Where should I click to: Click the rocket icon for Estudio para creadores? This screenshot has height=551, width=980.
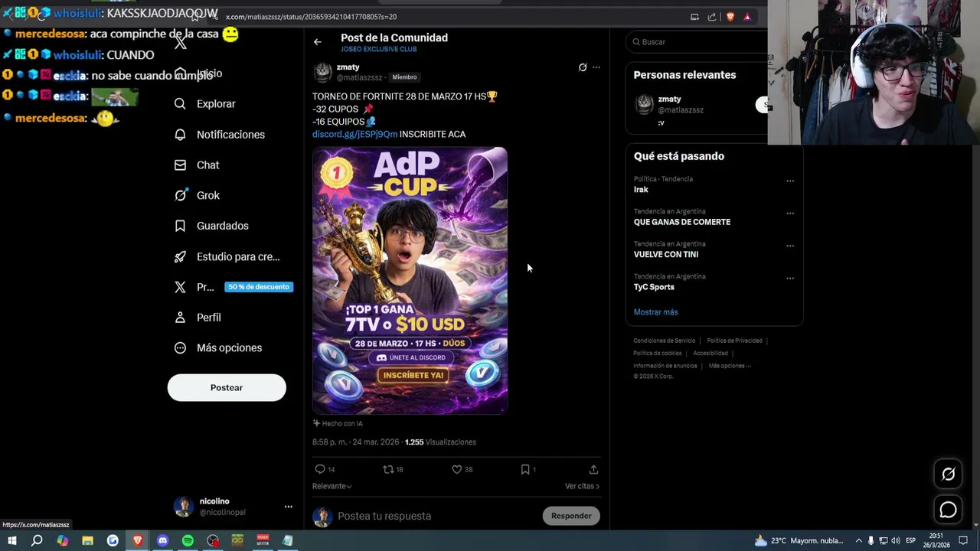point(180,256)
